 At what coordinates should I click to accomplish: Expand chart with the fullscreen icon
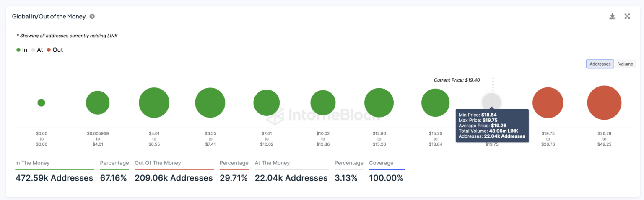[x=627, y=16]
